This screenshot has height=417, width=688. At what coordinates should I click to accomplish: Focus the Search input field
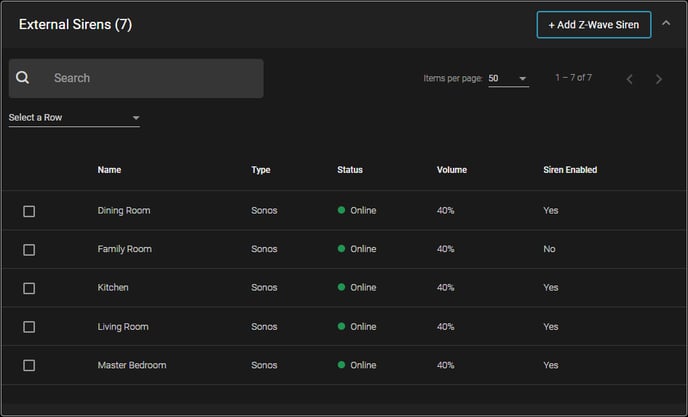coord(136,78)
